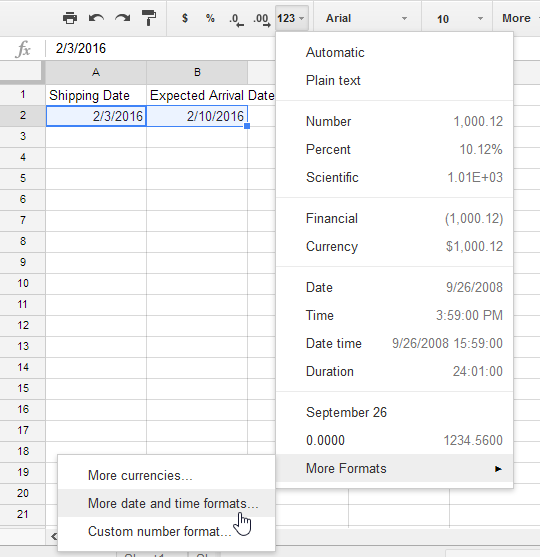Format as percent with % icon
The image size is (540, 557).
210,18
